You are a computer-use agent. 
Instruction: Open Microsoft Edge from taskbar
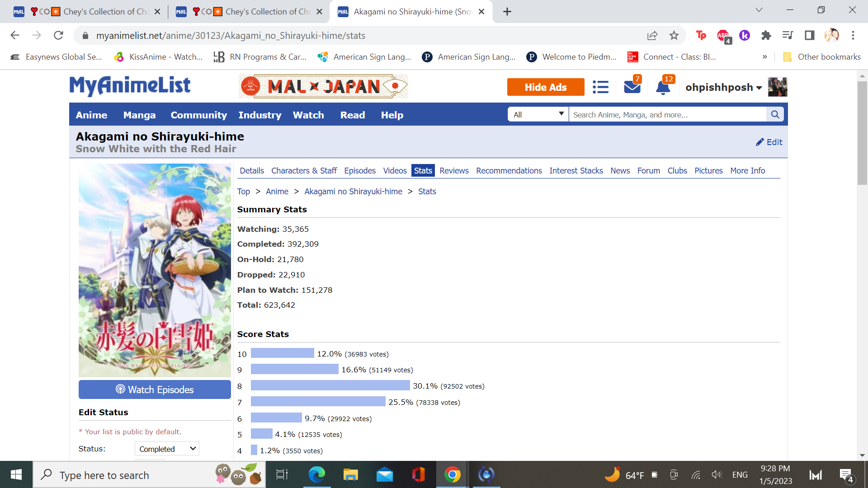pos(317,474)
